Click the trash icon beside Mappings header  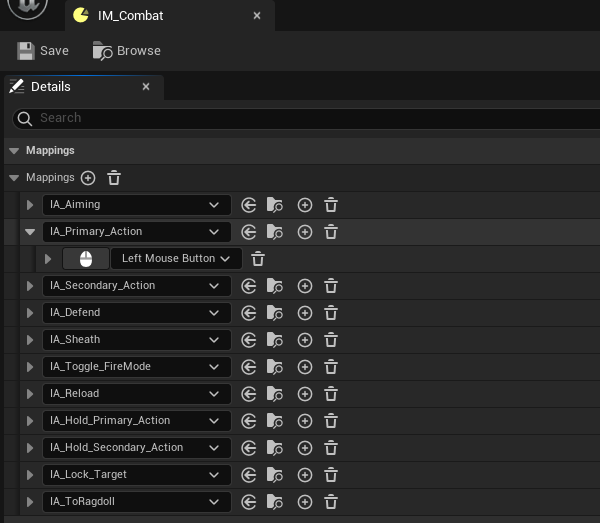(114, 178)
